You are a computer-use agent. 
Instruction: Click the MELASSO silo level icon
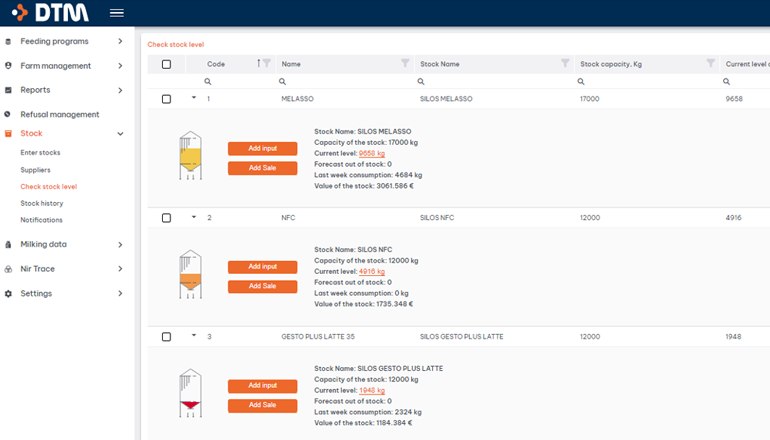coord(189,157)
